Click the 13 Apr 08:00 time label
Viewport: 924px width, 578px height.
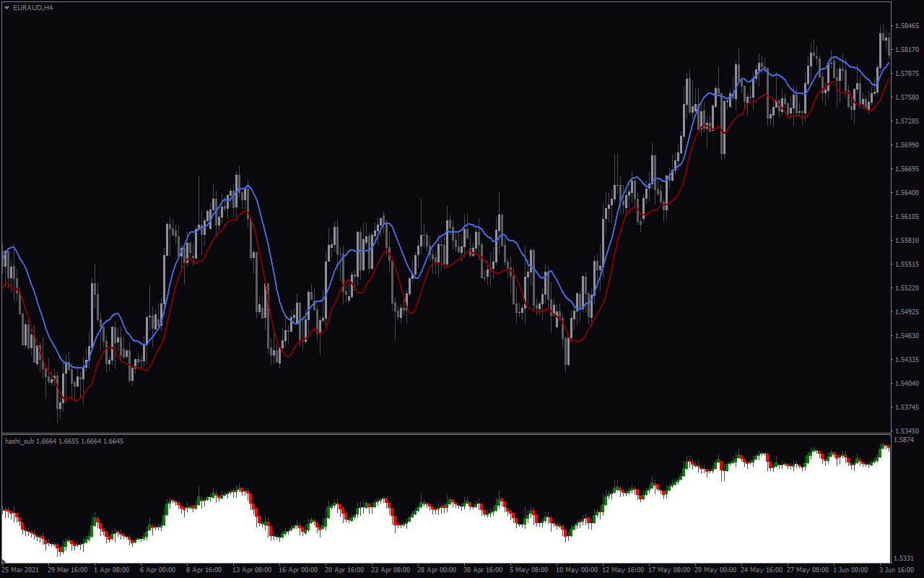[x=252, y=570]
